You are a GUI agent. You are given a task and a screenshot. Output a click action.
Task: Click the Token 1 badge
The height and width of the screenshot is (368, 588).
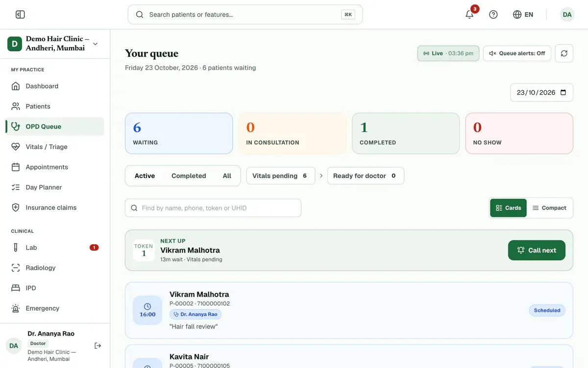click(144, 250)
